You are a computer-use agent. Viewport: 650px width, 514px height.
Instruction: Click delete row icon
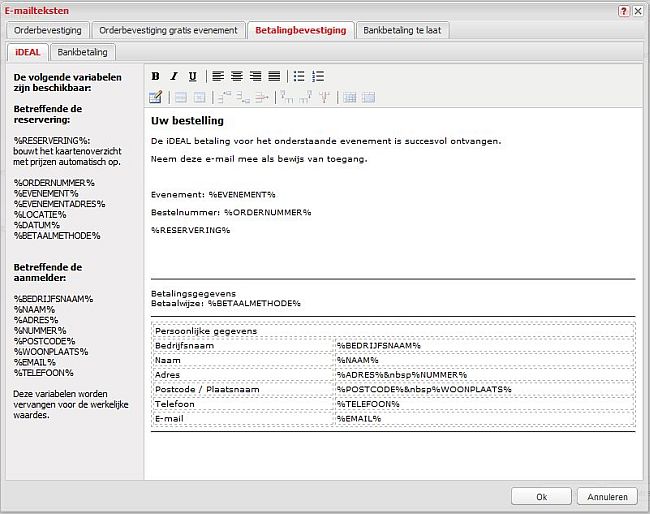click(262, 97)
